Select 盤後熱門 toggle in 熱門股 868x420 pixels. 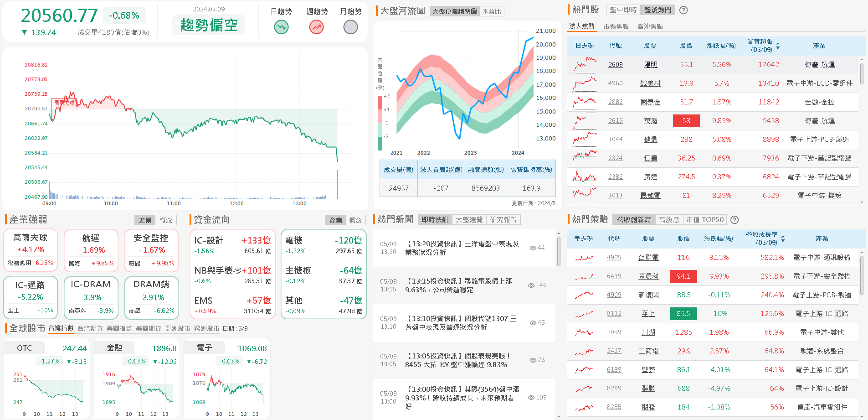[x=657, y=10]
